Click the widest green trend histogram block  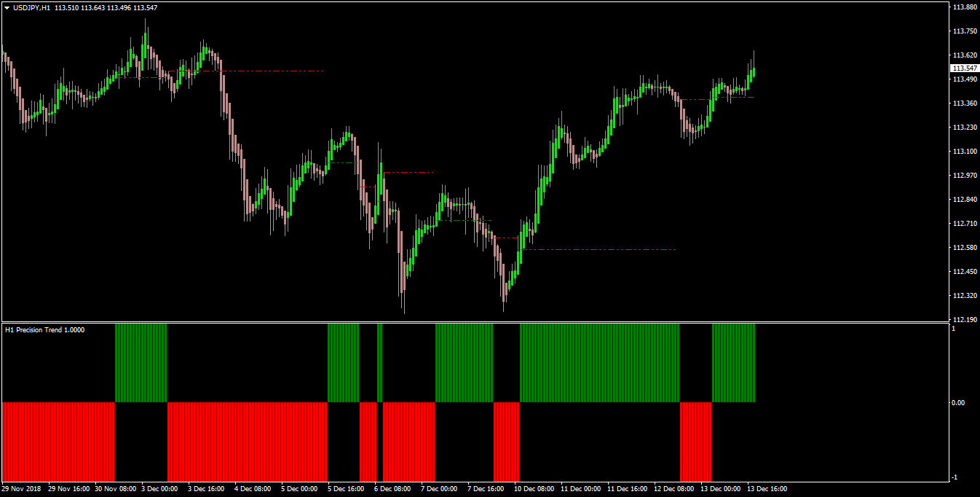(x=599, y=363)
